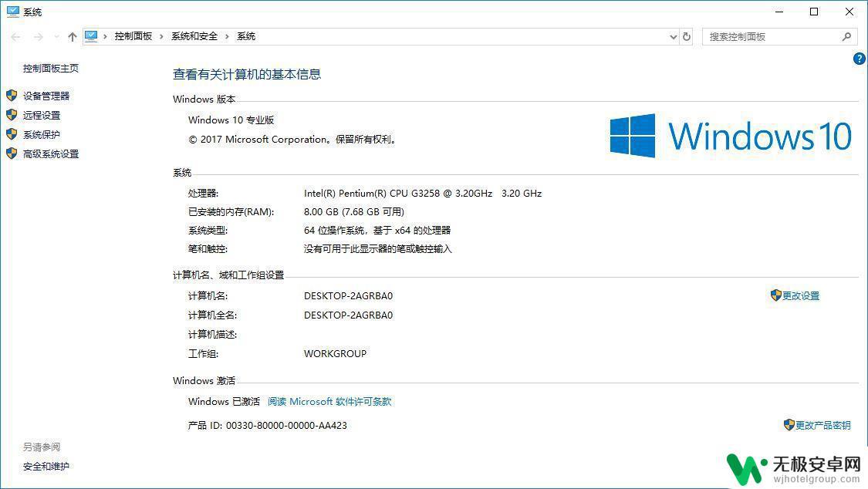The width and height of the screenshot is (868, 489).
Task: Click the Windows 已激活 status text
Action: click(x=225, y=402)
